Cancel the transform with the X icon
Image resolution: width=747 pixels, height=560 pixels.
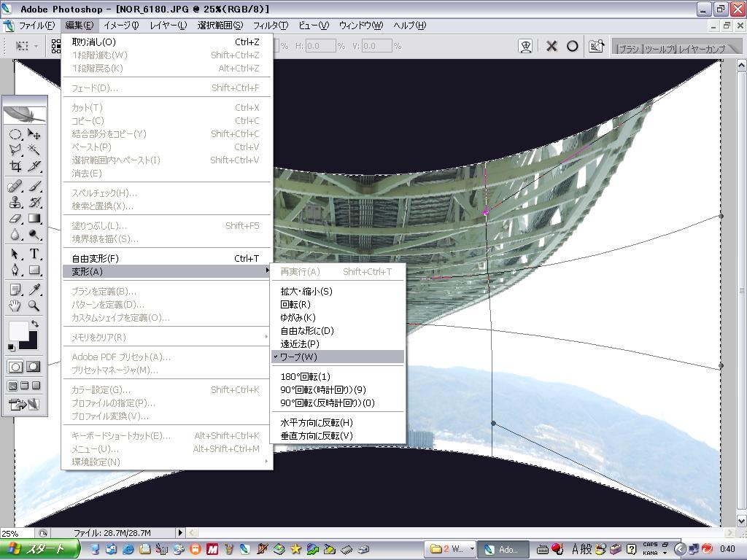551,46
